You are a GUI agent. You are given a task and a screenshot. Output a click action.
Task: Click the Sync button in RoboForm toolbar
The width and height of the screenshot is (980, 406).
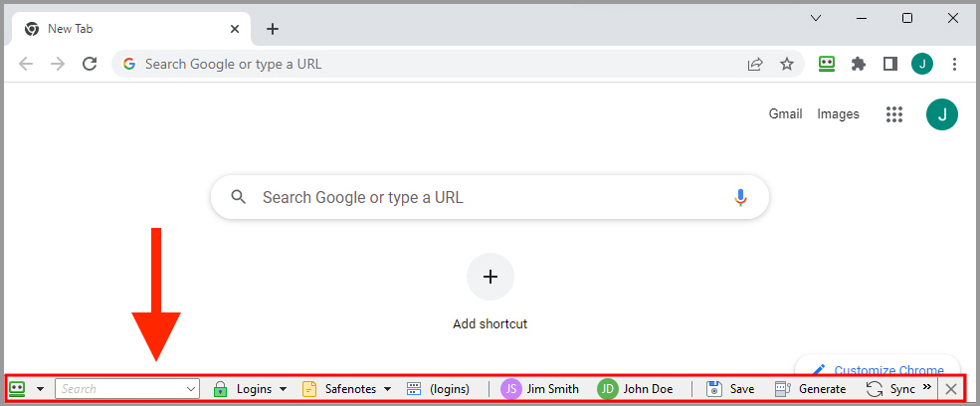pos(890,389)
